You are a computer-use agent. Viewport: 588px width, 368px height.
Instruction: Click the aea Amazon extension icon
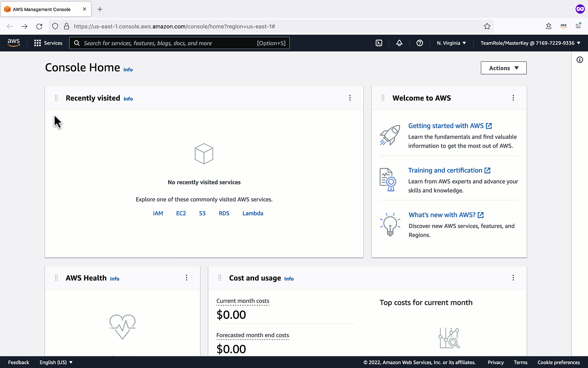[x=563, y=26]
